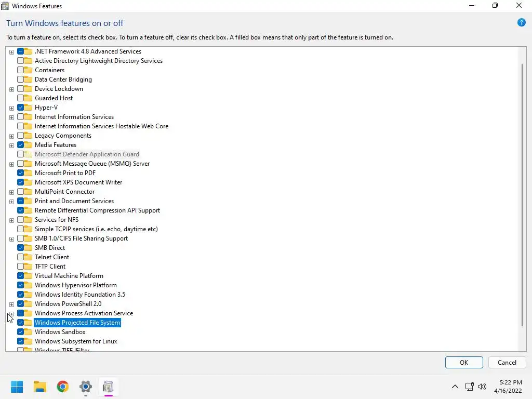The width and height of the screenshot is (532, 399).
Task: Uncheck Windows Subsystem for Linux
Action: click(20, 341)
